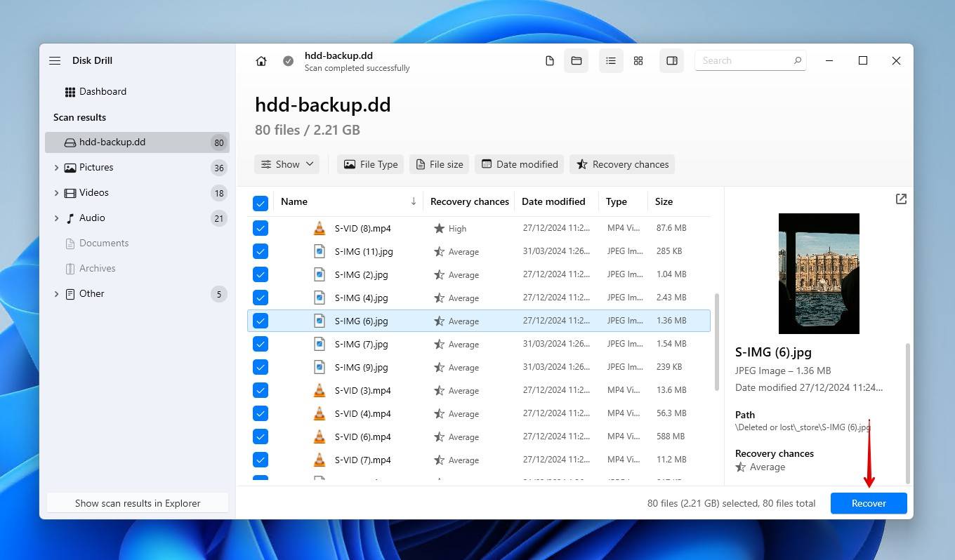Click the Recover button
Viewport: 955px width, 560px height.
pos(869,503)
